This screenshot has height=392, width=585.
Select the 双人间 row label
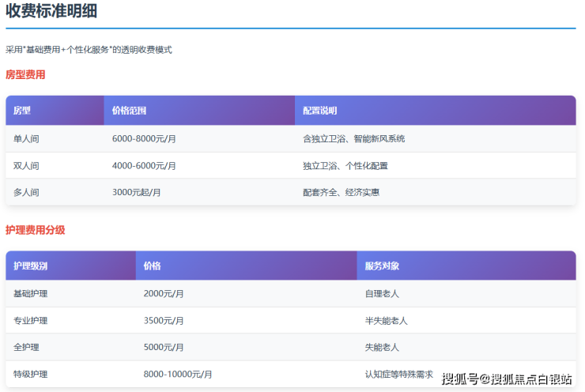[x=26, y=166]
